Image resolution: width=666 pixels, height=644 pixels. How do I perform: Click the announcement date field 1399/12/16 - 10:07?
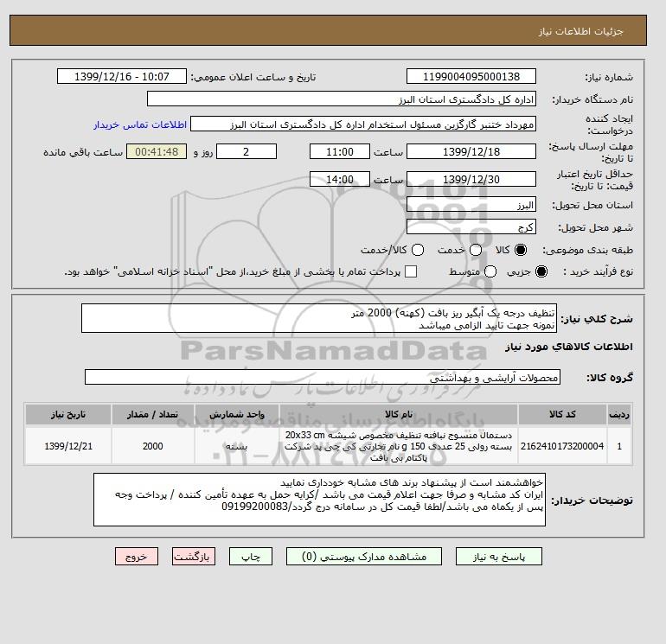coord(122,76)
